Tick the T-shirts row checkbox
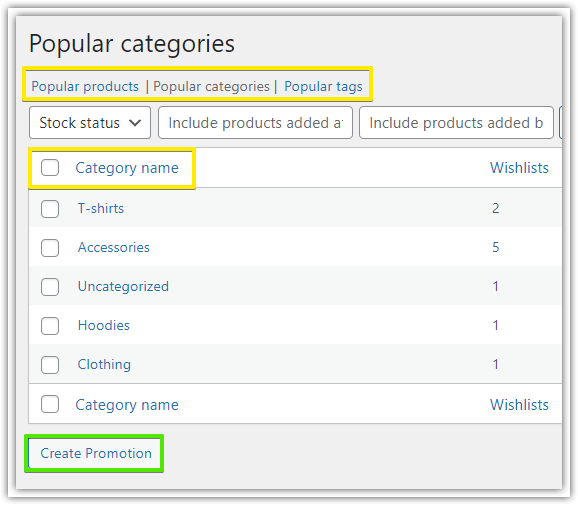This screenshot has width=578, height=505. (50, 209)
